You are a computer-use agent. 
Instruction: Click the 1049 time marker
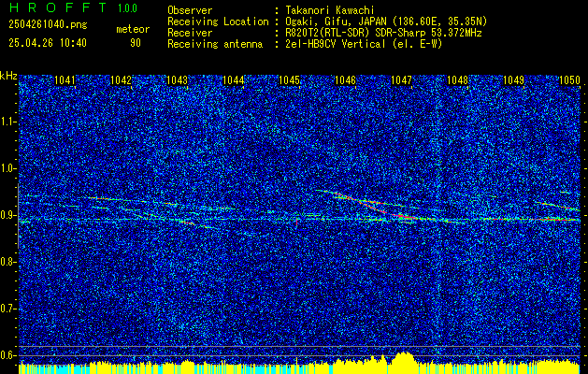tap(513, 79)
